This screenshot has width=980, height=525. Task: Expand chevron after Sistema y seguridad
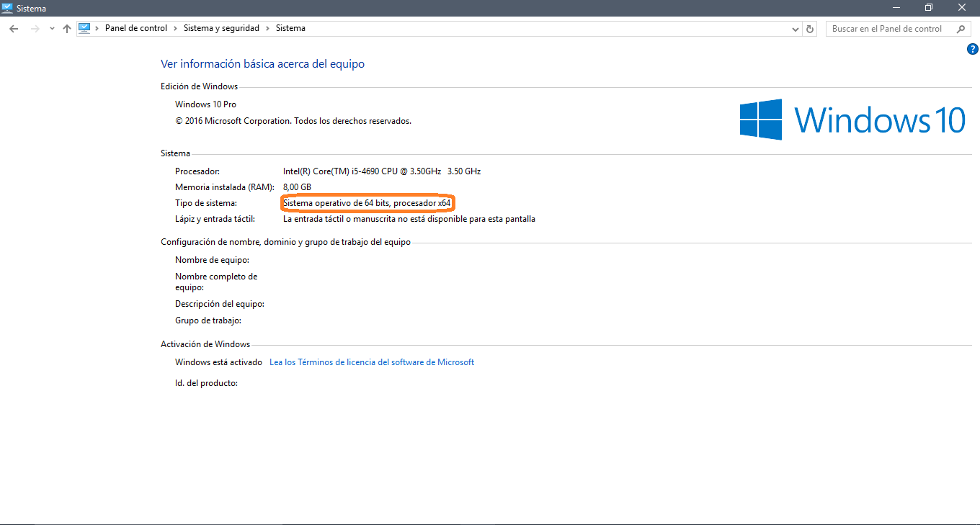click(x=267, y=28)
